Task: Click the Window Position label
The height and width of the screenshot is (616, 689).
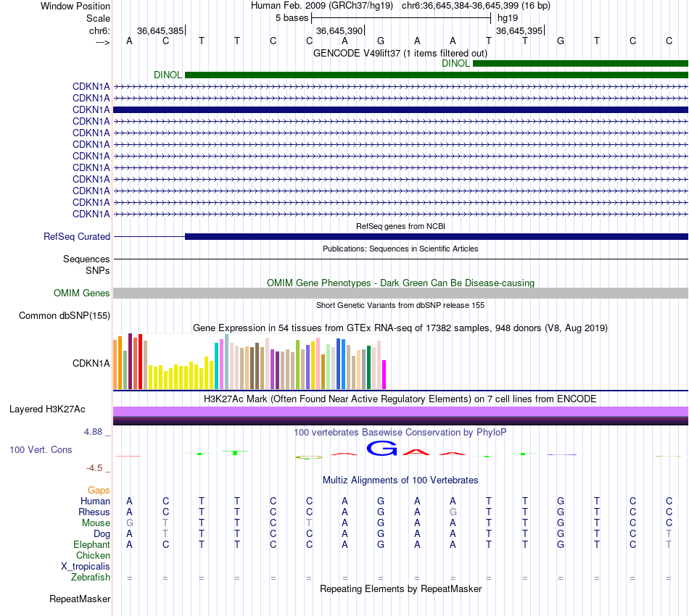Action: [x=75, y=6]
